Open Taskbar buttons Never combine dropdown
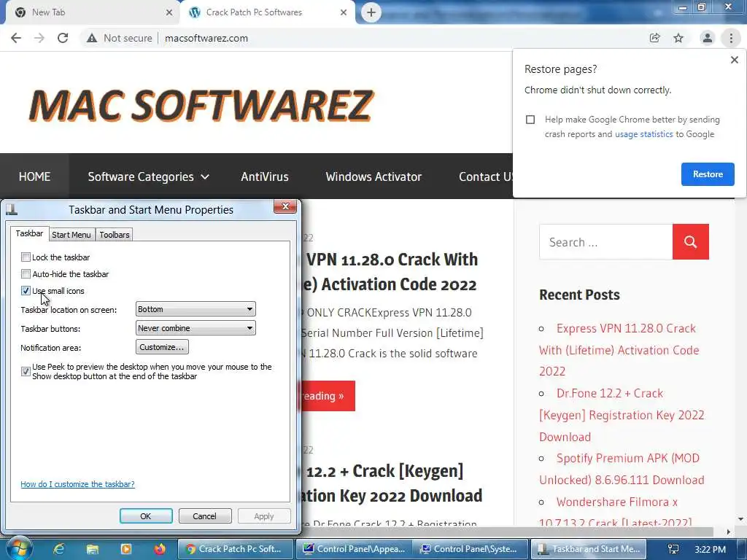 click(x=196, y=328)
